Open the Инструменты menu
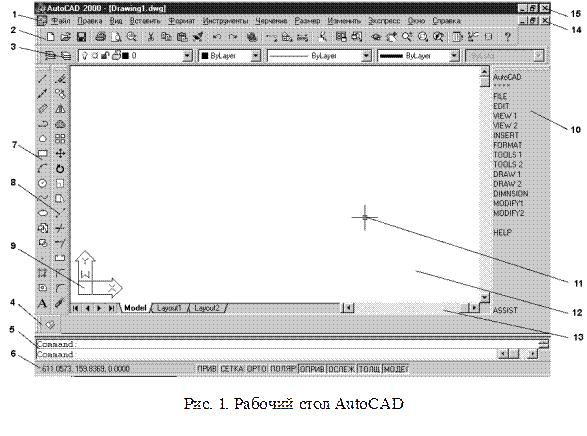Image resolution: width=587 pixels, height=436 pixels. coord(225,21)
